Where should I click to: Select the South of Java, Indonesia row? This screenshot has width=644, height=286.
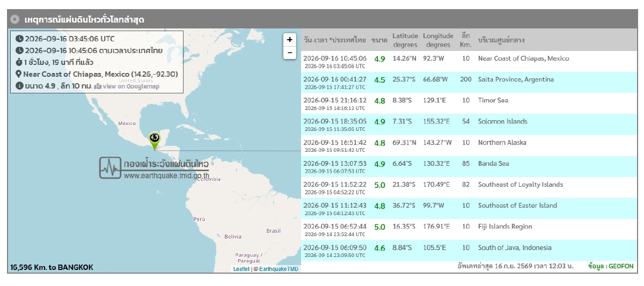pyautogui.click(x=469, y=251)
